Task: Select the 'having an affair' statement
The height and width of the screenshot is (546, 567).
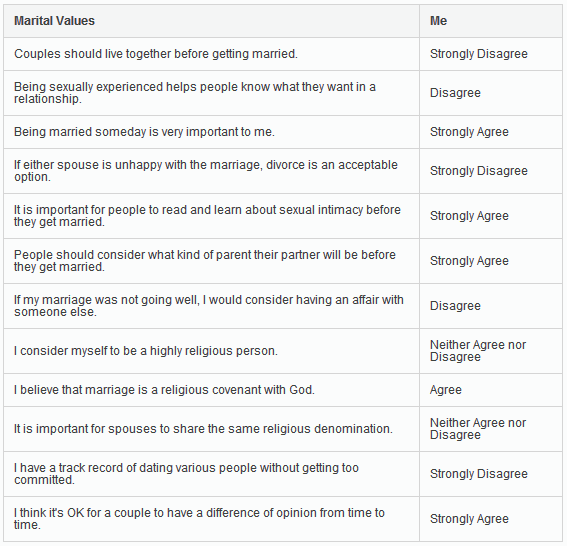Action: click(x=209, y=306)
